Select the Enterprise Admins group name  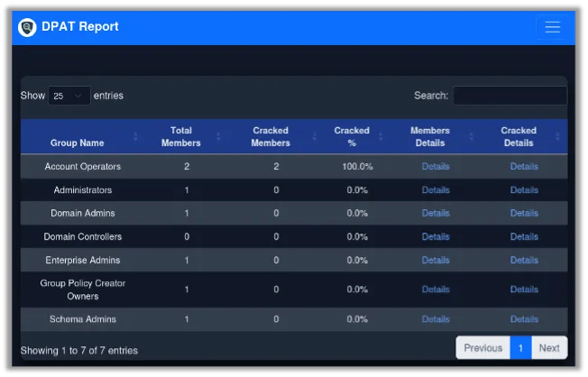82,260
